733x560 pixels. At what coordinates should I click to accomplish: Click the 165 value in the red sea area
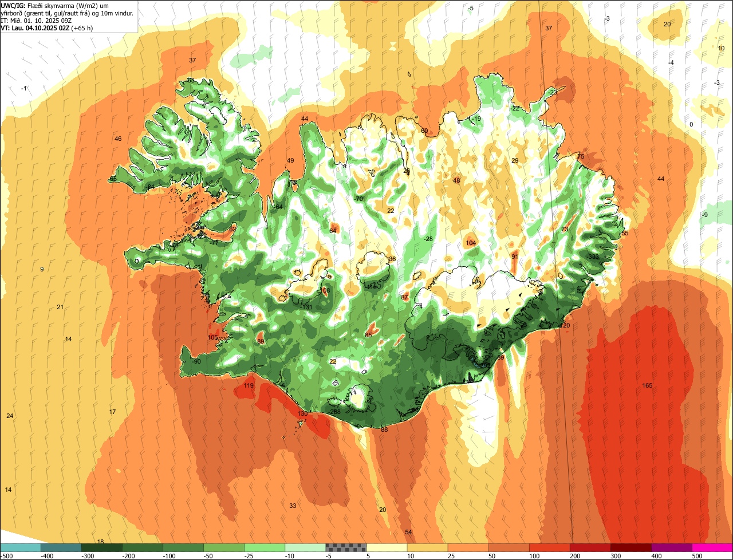point(647,385)
